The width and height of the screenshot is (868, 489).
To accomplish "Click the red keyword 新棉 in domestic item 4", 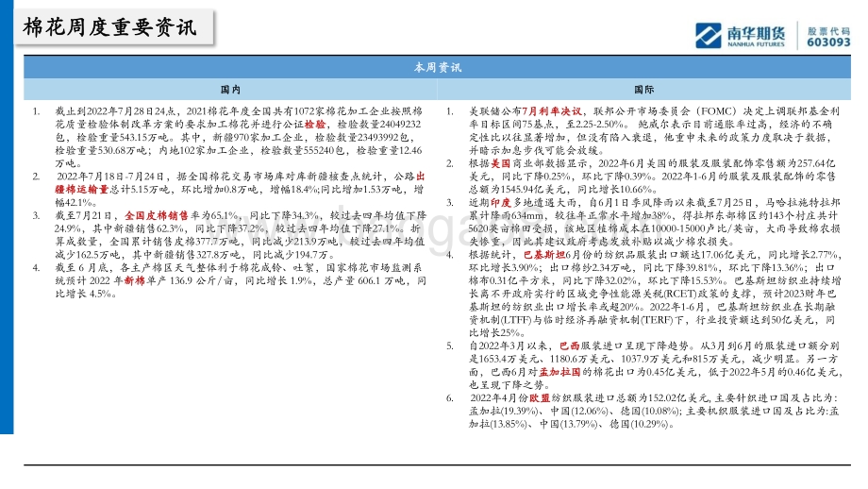I will click(134, 280).
